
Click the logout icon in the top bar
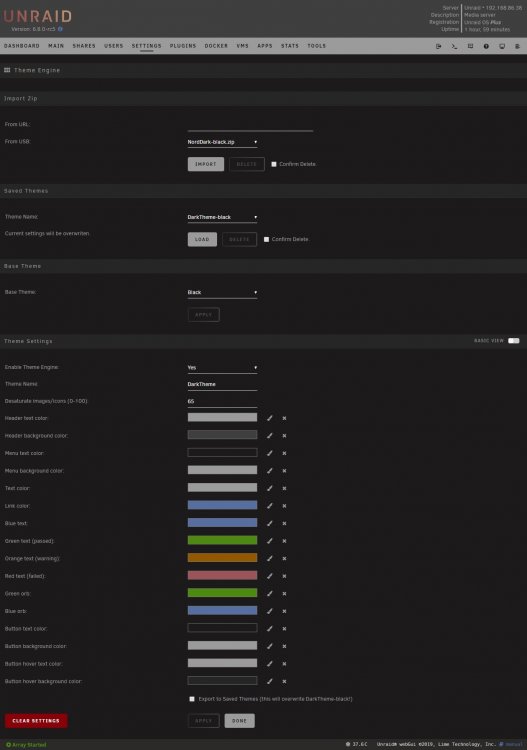pos(439,46)
